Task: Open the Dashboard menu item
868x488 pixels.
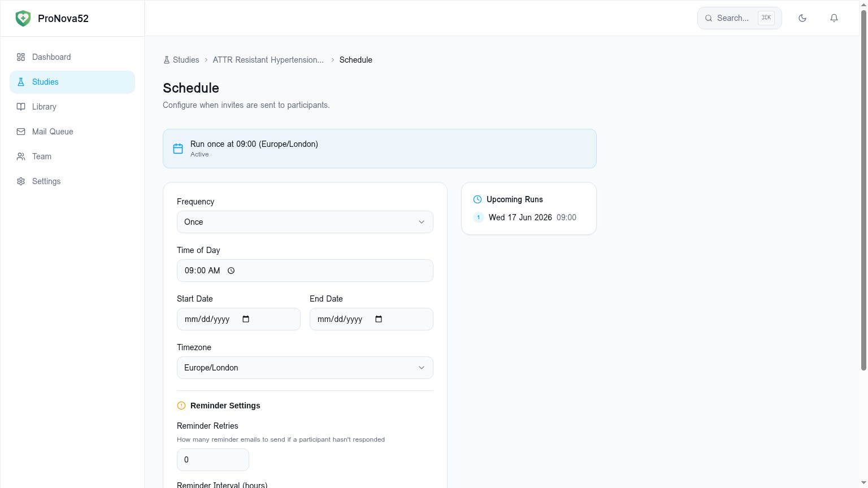Action: [72, 57]
